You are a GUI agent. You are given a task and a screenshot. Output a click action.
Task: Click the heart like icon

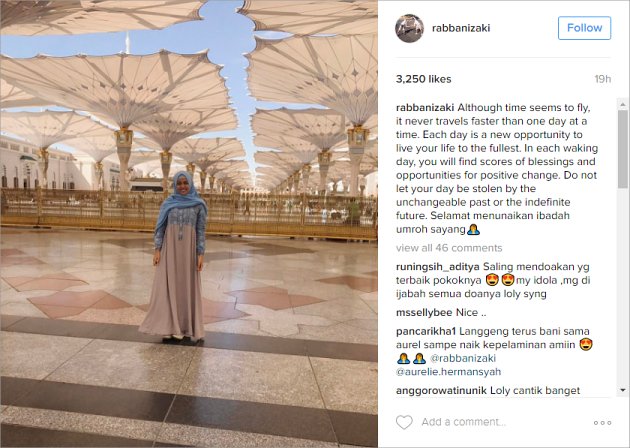coord(404,422)
